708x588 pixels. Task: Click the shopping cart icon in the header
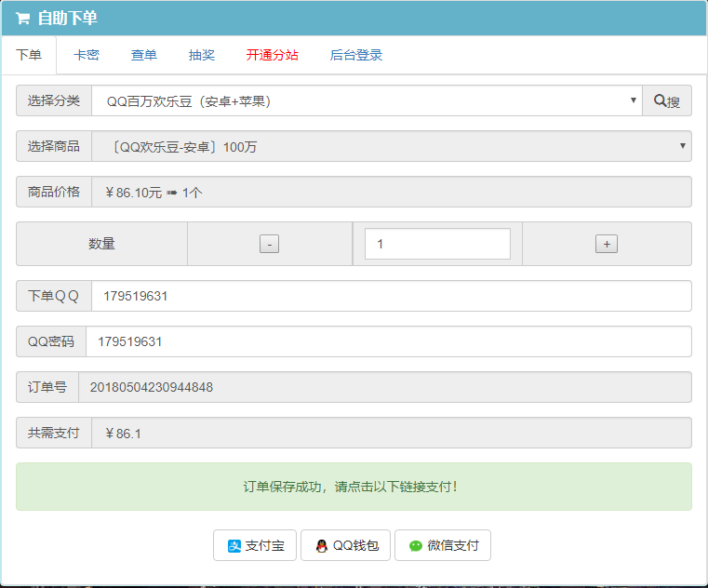(x=22, y=19)
